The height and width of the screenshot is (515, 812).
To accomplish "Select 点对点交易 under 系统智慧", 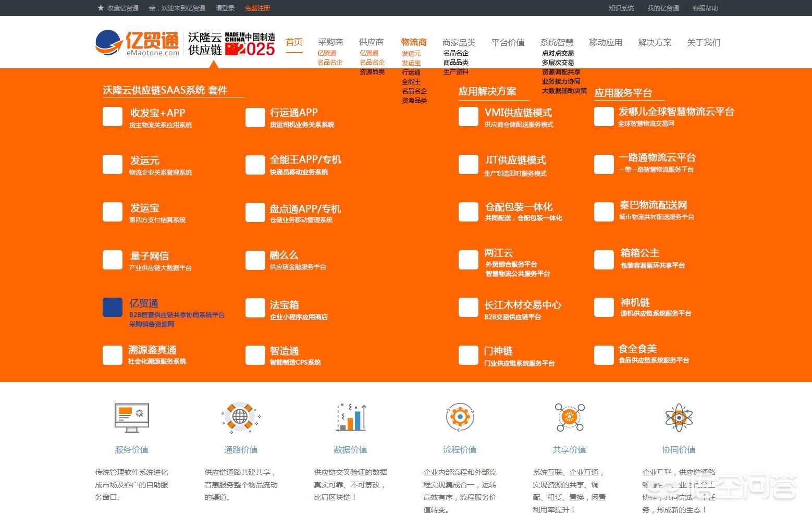I will (558, 53).
